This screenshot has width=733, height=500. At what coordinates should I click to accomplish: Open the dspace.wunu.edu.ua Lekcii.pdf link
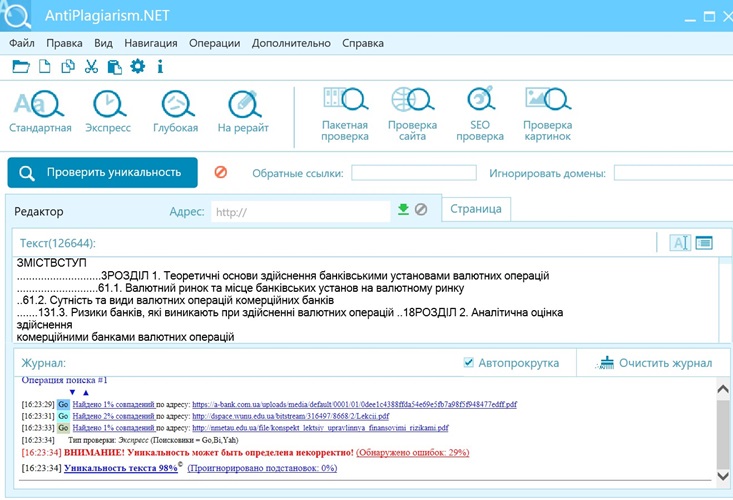point(290,416)
